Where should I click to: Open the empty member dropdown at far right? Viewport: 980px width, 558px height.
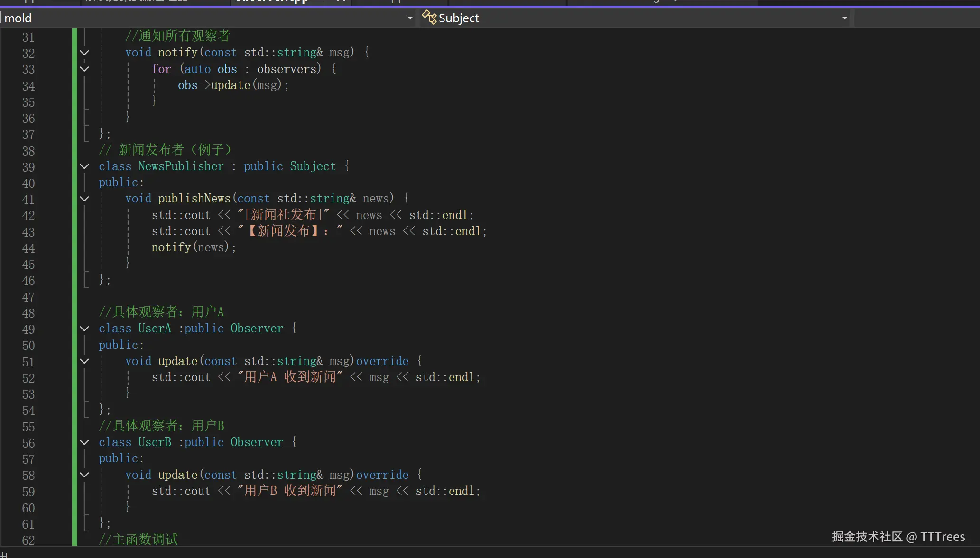916,18
